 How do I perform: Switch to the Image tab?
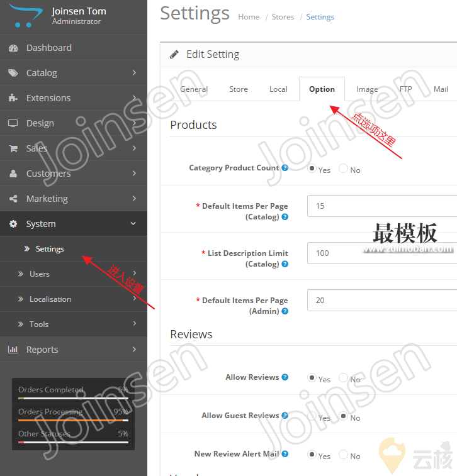coord(367,89)
